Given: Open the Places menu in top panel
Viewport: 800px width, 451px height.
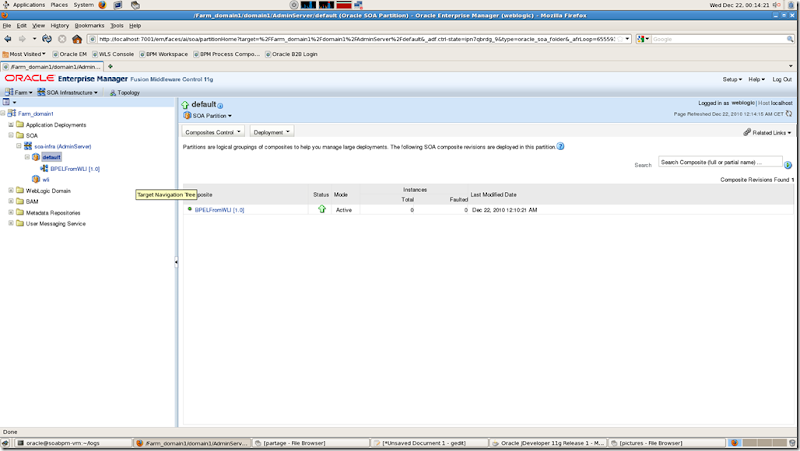Looking at the screenshot, I should click(x=59, y=5).
